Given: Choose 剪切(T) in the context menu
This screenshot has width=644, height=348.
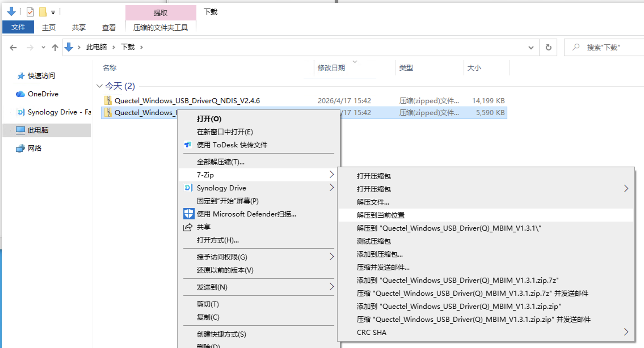Looking at the screenshot, I should [x=208, y=304].
